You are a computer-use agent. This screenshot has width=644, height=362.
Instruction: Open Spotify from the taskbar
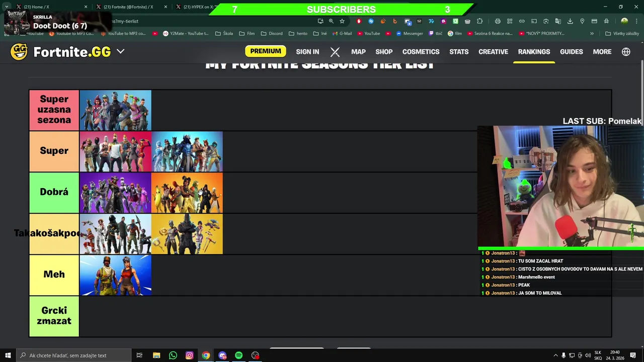point(238,355)
